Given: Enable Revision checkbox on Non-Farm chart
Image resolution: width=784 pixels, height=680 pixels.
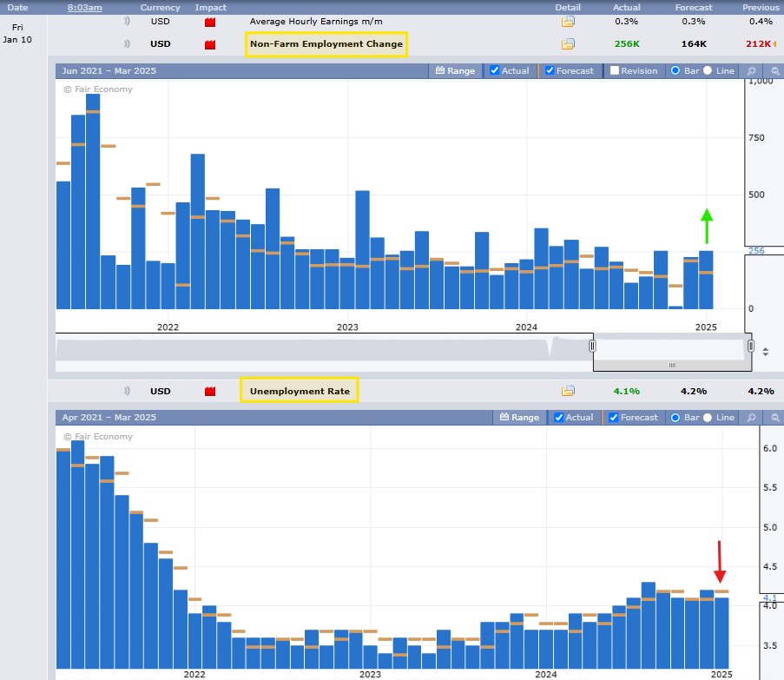Looking at the screenshot, I should point(615,70).
